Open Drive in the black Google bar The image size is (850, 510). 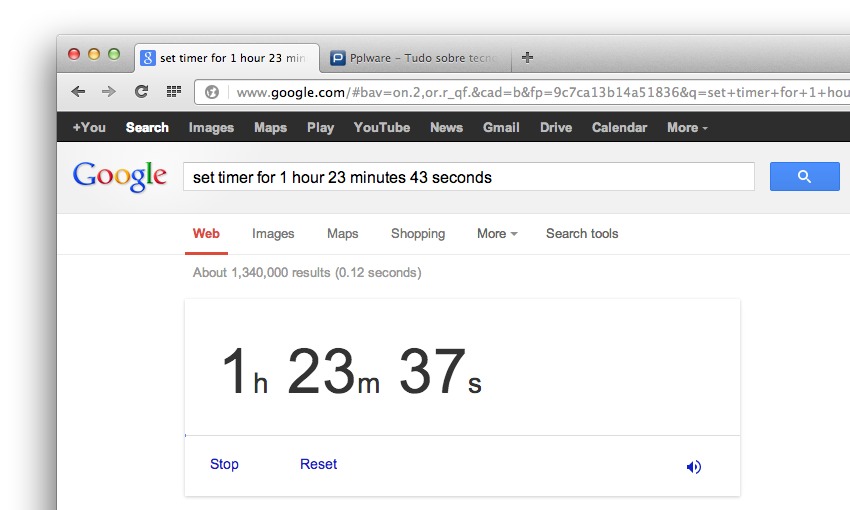tap(556, 127)
